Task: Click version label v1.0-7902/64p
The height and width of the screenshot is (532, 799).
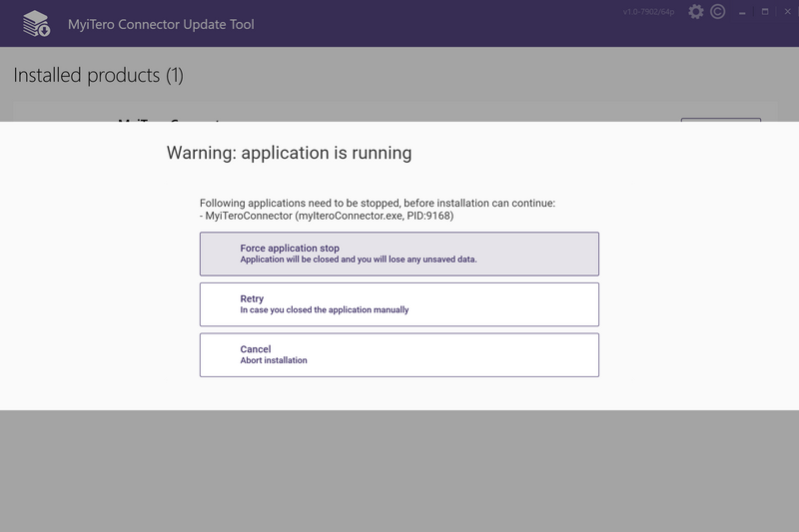Action: (x=648, y=12)
